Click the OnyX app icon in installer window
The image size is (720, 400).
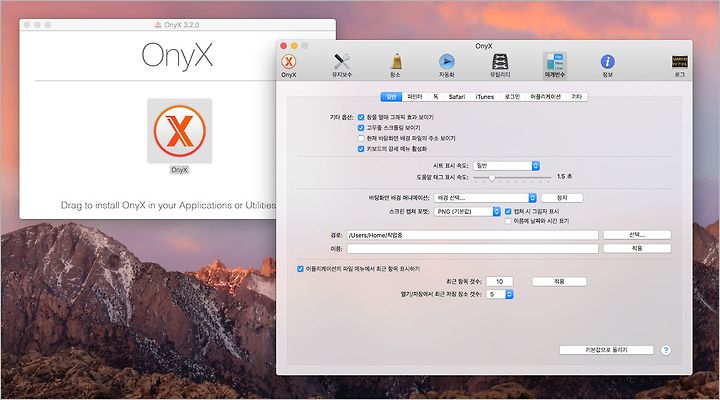[180, 131]
